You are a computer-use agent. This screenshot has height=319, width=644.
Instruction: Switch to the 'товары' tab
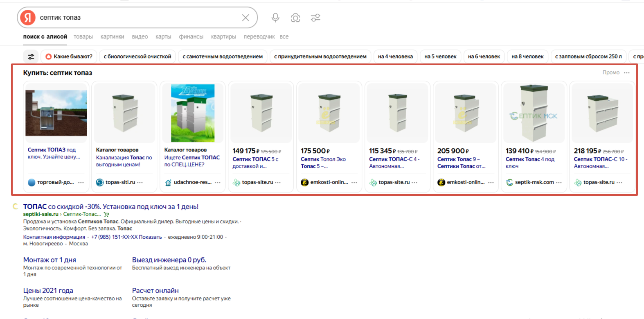click(x=83, y=36)
